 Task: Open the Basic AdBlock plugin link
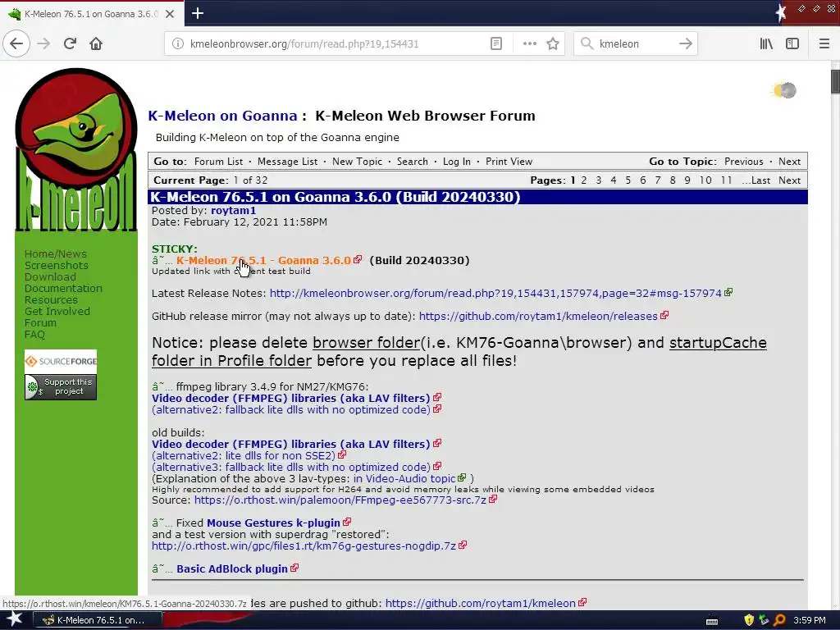tap(232, 569)
